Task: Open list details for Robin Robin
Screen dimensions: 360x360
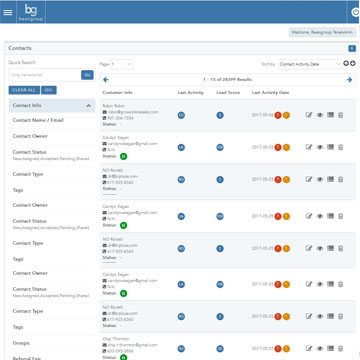Action: [330, 115]
